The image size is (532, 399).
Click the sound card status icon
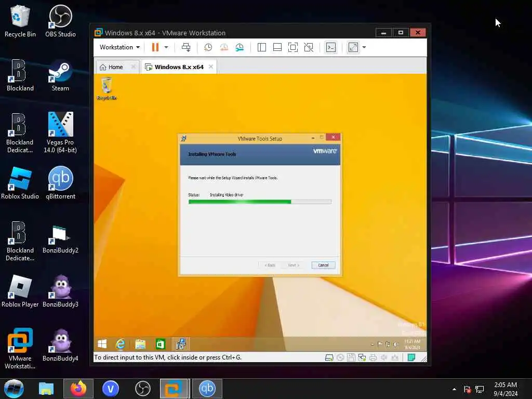tap(384, 357)
